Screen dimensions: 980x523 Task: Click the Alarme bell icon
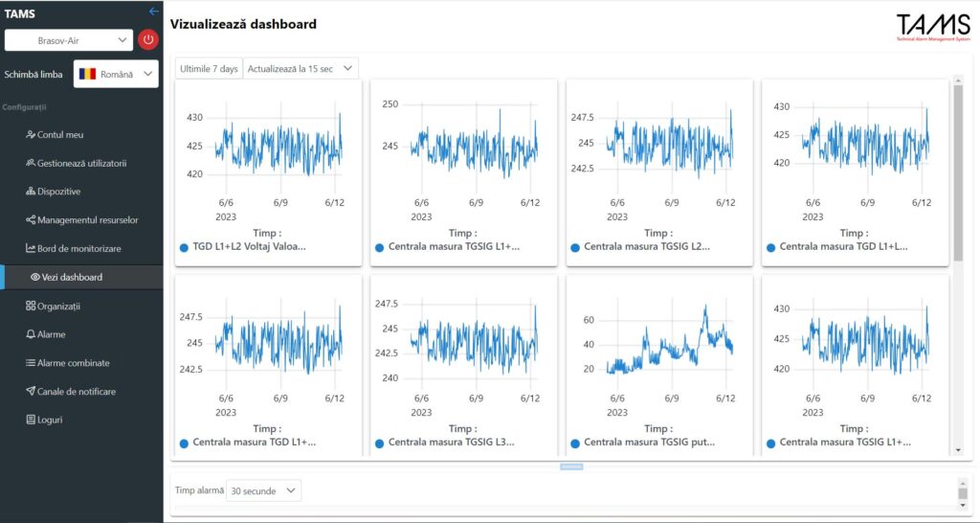(x=31, y=334)
